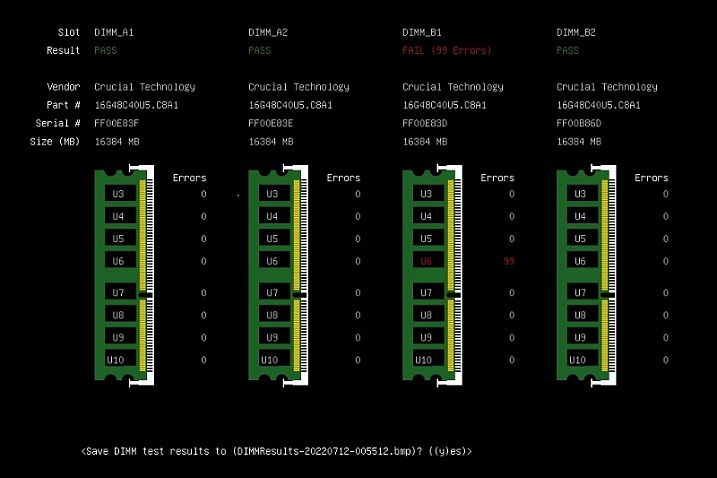The image size is (717, 478).
Task: Click the DIMM_B1 slot heading
Action: pyautogui.click(x=422, y=32)
